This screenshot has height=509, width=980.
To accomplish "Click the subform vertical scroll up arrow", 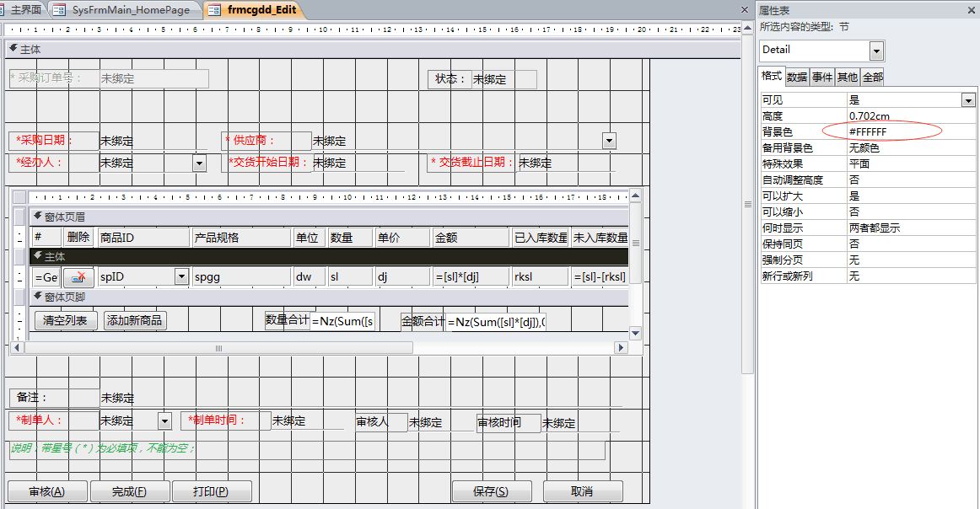I will (x=636, y=196).
